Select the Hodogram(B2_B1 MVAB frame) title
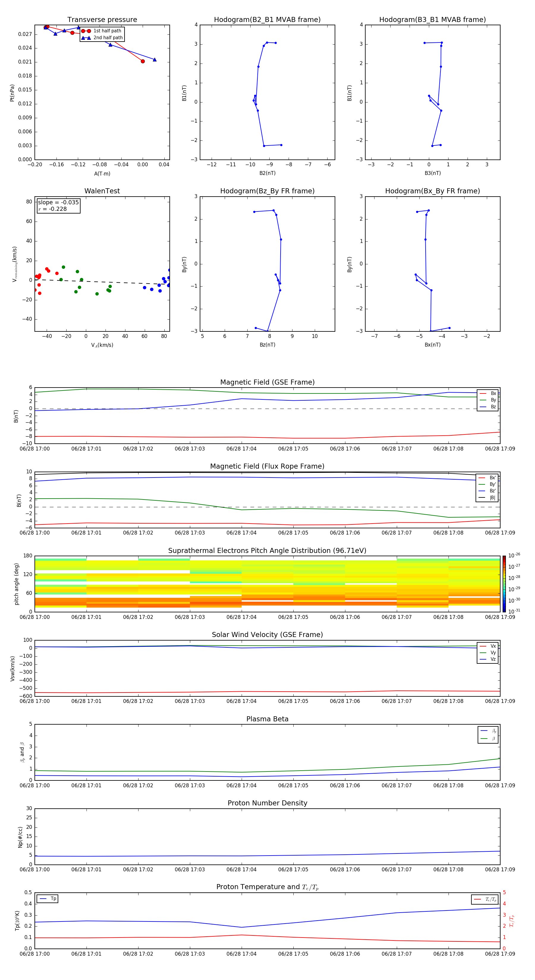The image size is (535, 980). (x=267, y=20)
